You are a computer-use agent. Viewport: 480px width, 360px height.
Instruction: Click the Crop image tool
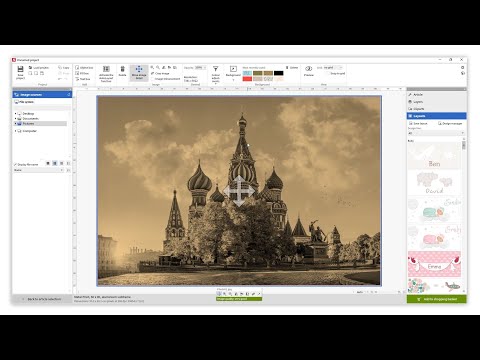160,73
